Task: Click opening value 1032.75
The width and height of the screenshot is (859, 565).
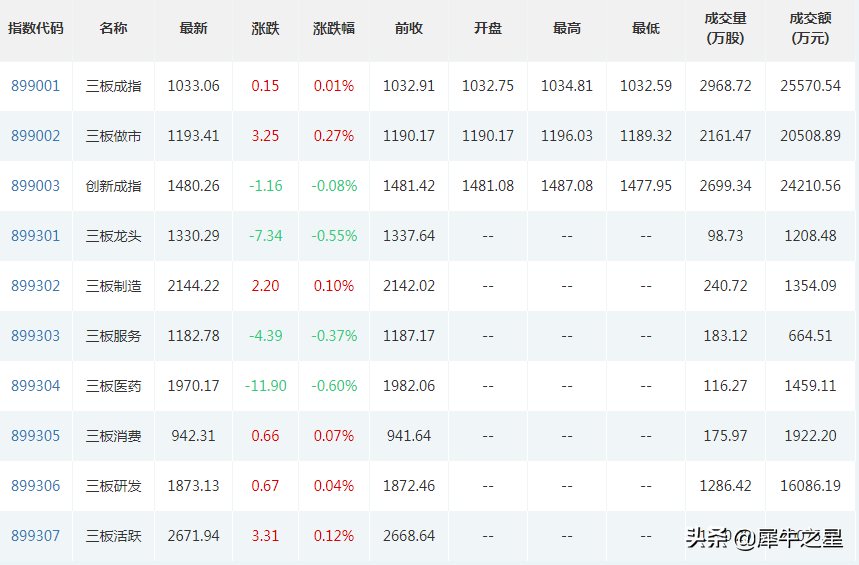Action: 488,86
